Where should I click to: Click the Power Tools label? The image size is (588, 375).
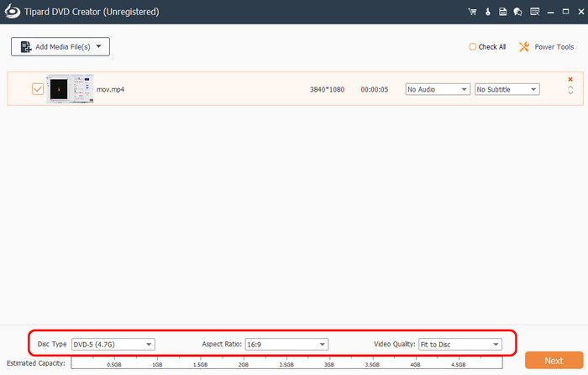(554, 47)
